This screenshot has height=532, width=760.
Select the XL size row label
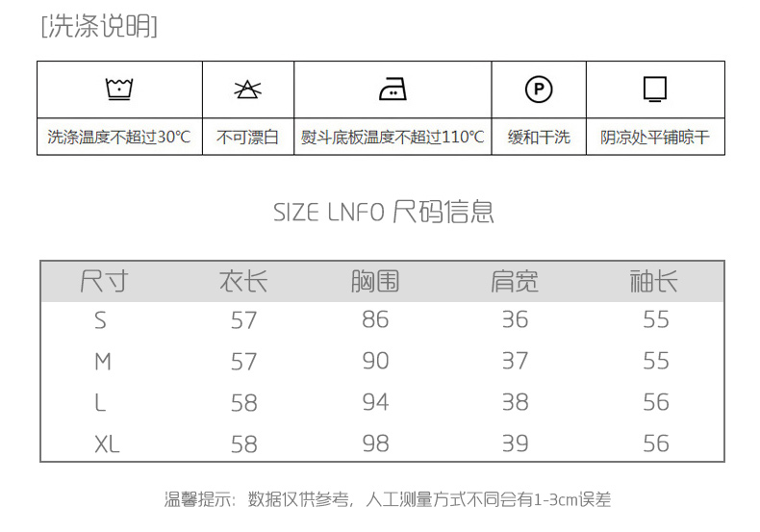[x=108, y=443]
